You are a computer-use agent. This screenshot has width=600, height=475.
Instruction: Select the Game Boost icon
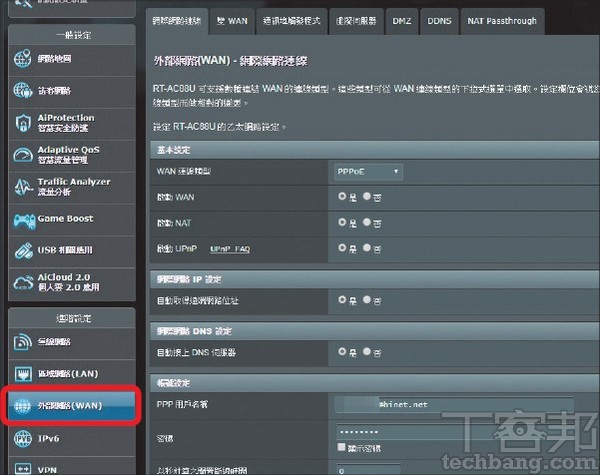(x=22, y=218)
